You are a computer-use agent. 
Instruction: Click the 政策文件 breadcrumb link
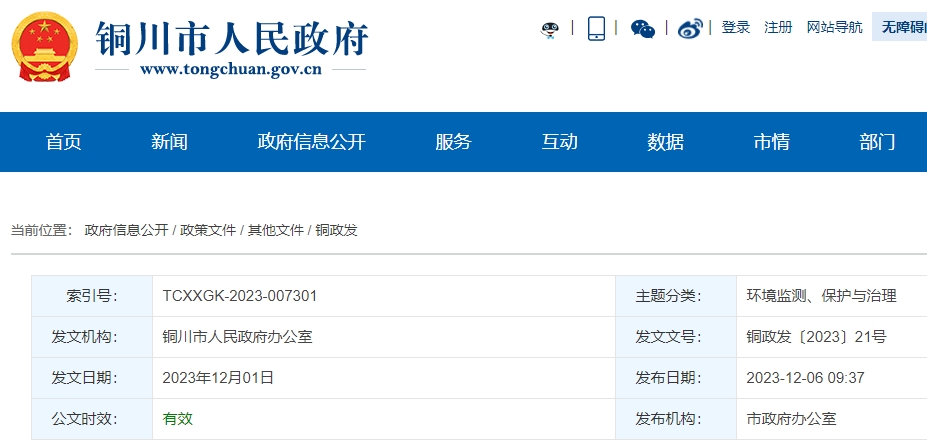coord(208,230)
